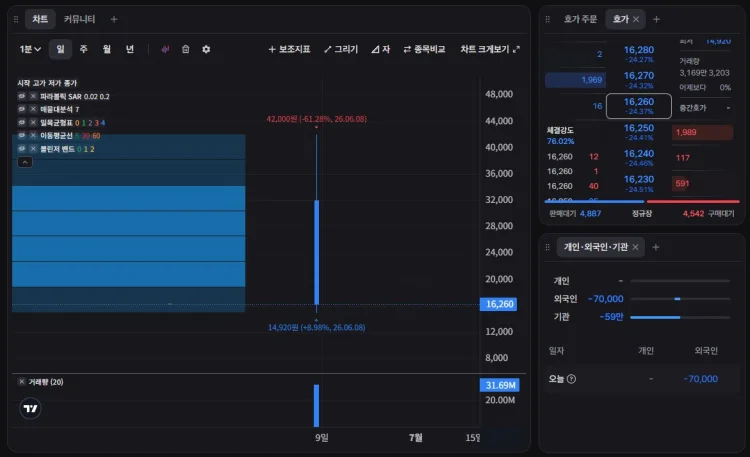The height and width of the screenshot is (457, 750).
Task: Click the 판매대기 구매대기 ratio bar
Action: (x=642, y=201)
